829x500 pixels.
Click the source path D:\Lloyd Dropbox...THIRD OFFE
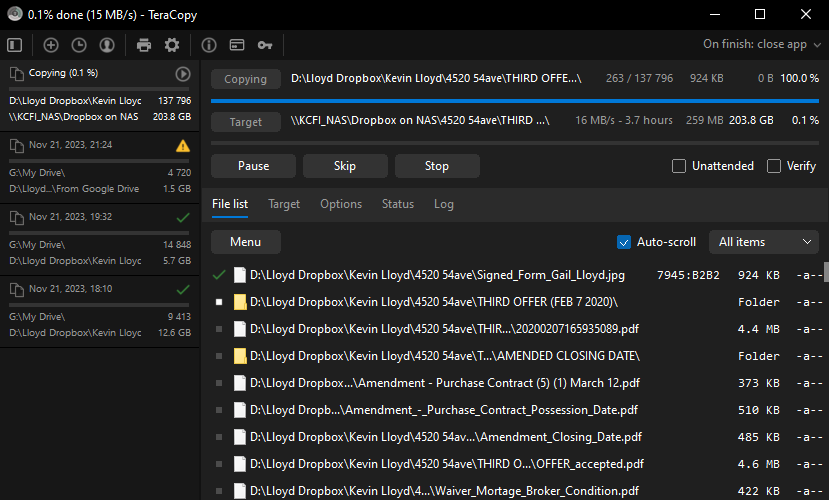pos(436,78)
